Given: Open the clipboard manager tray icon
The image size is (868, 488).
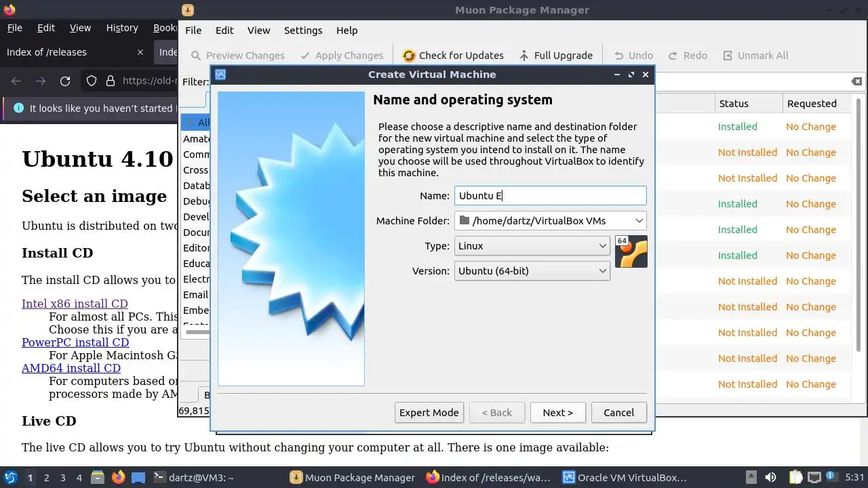Looking at the screenshot, I should pos(795,477).
